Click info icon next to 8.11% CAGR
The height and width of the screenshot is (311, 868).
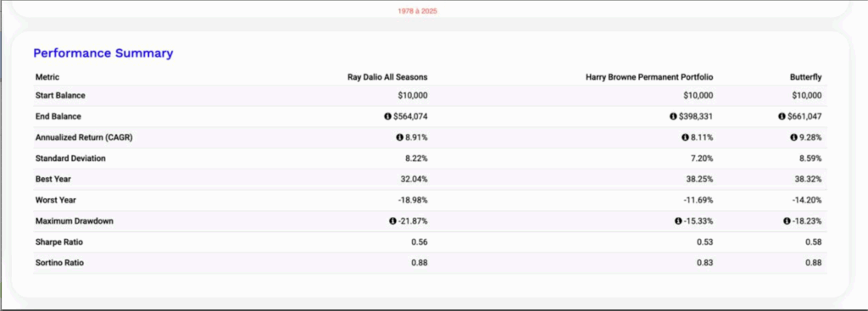click(685, 137)
